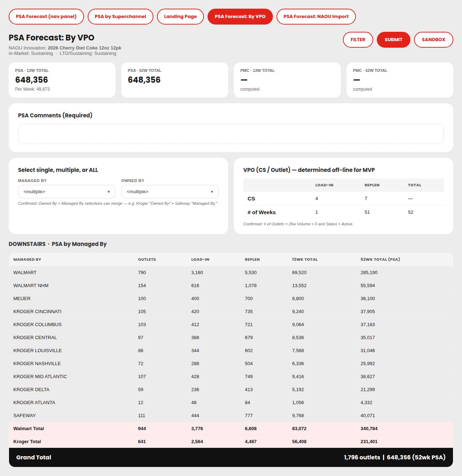Select the KROGER MID ATLANTIC row name
The width and height of the screenshot is (462, 476).
(40, 377)
